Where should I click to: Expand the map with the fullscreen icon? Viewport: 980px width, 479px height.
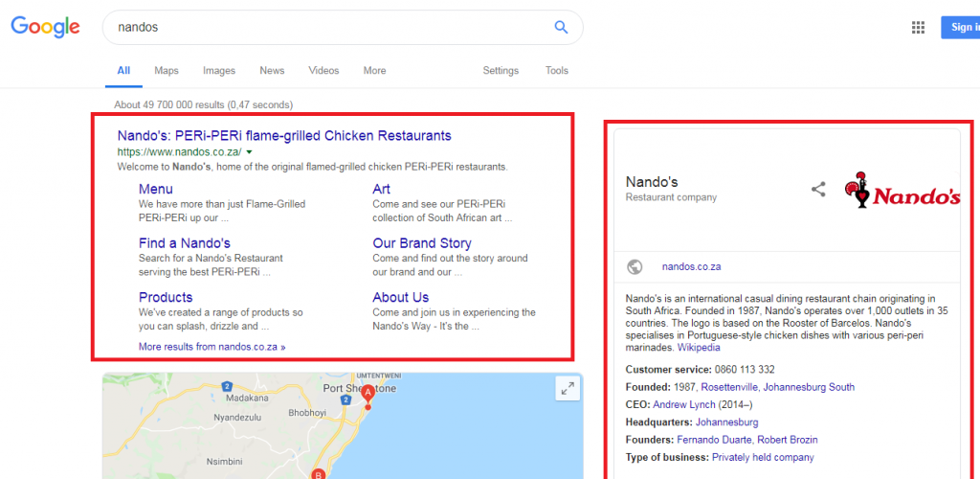pyautogui.click(x=568, y=389)
